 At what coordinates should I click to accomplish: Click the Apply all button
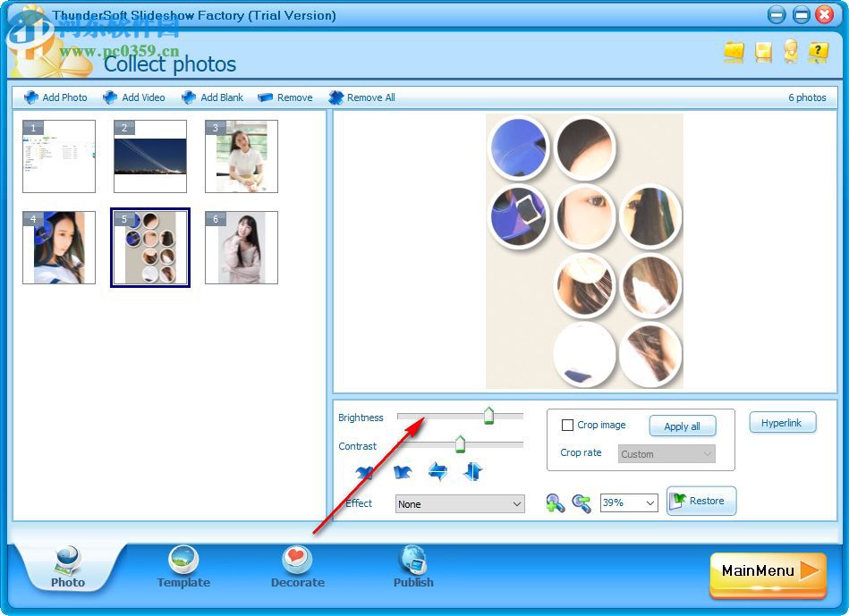click(x=683, y=426)
